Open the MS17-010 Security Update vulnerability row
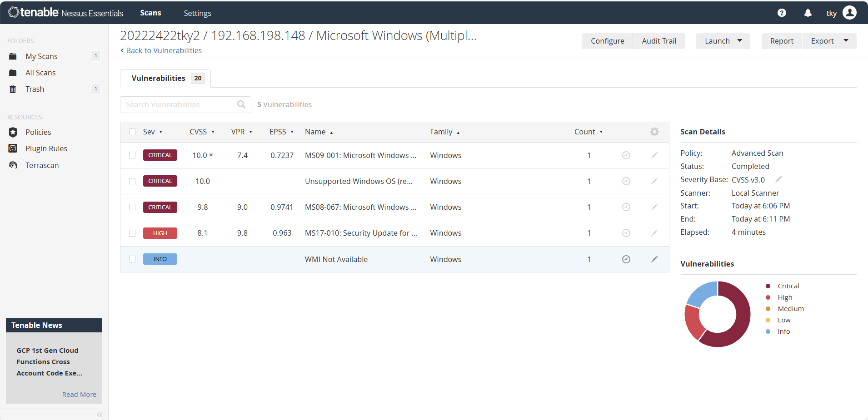Screen dimensions: 868x420 click(x=394, y=233)
